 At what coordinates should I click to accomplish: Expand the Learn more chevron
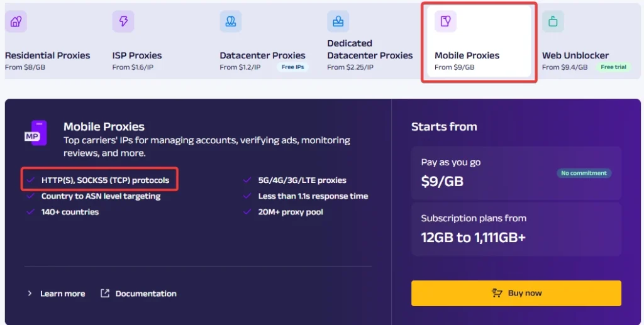pos(30,294)
